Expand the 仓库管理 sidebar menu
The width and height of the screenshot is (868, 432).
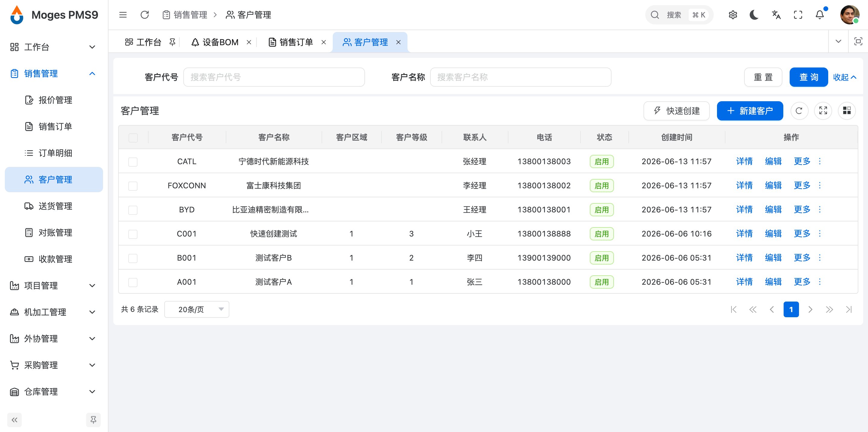coord(54,392)
